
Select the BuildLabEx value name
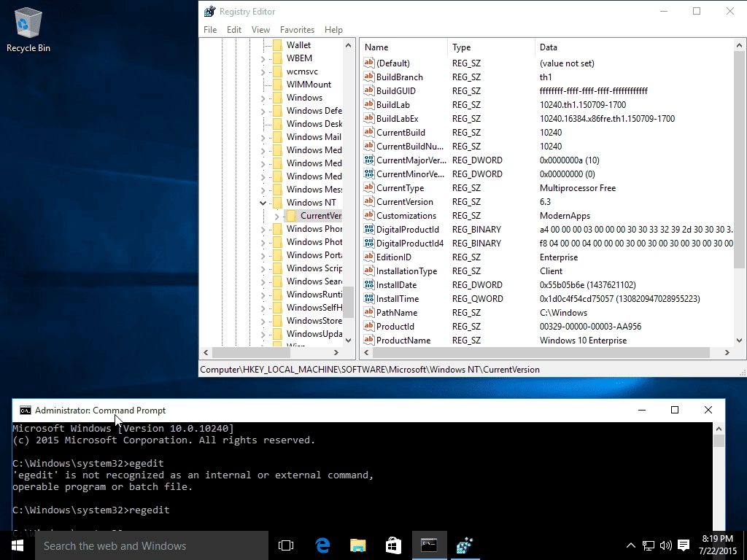[x=397, y=119]
